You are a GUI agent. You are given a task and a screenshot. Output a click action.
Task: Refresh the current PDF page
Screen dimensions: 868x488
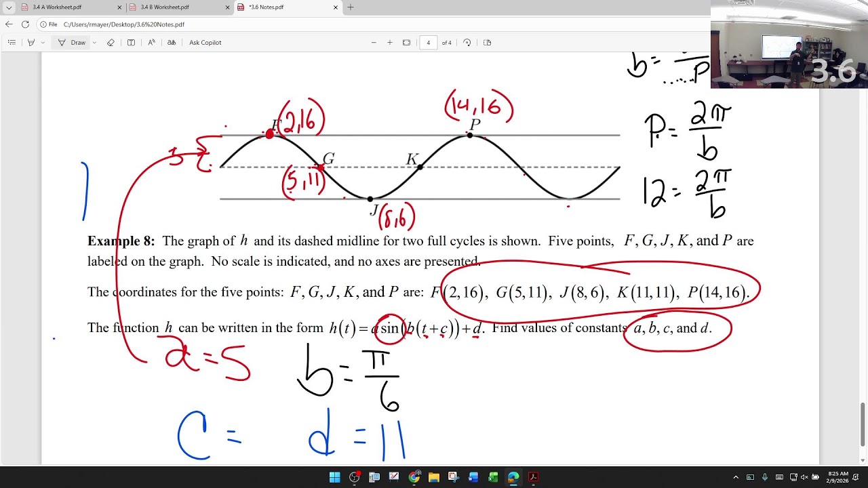click(25, 24)
